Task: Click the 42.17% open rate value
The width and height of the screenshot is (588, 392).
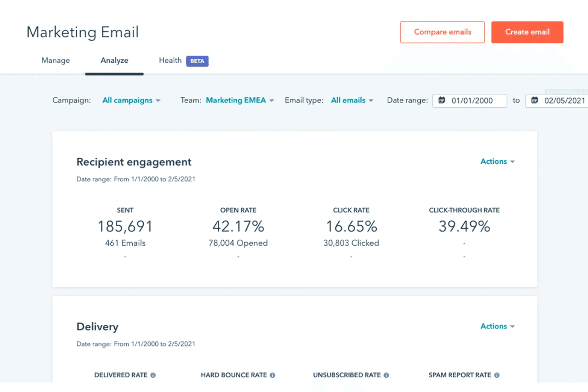Action: [238, 226]
